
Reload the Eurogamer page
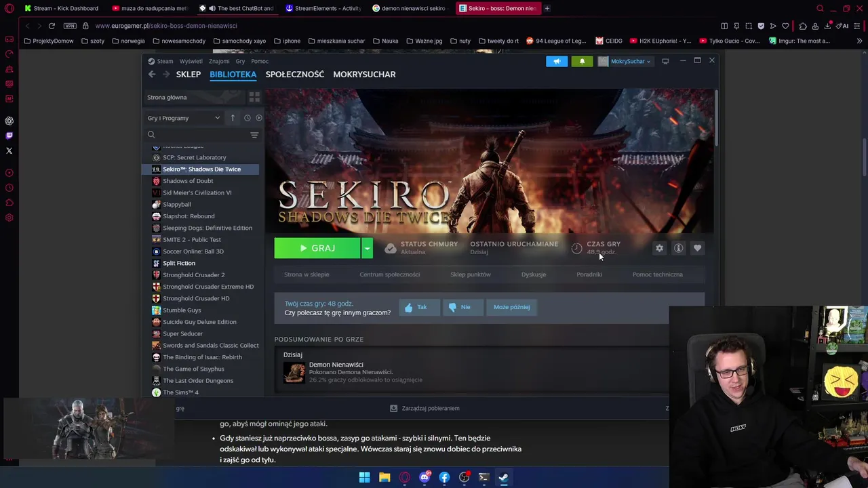point(52,26)
